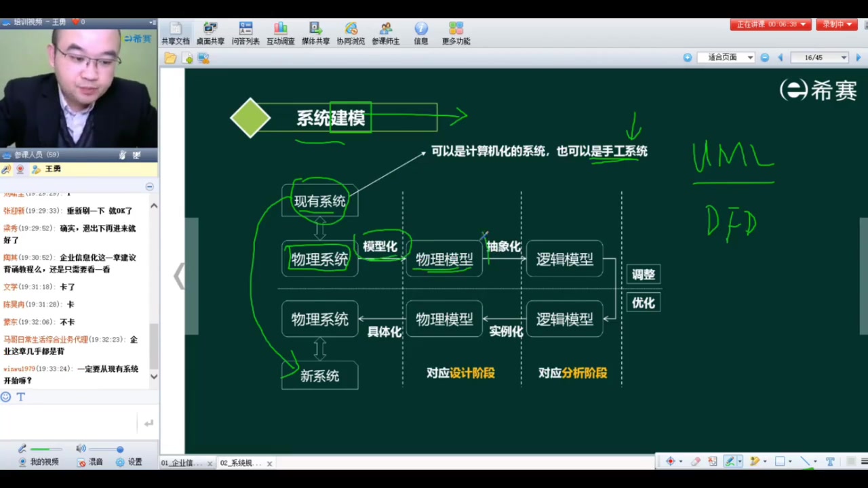
Task: Go to the next slide page
Action: [x=859, y=58]
